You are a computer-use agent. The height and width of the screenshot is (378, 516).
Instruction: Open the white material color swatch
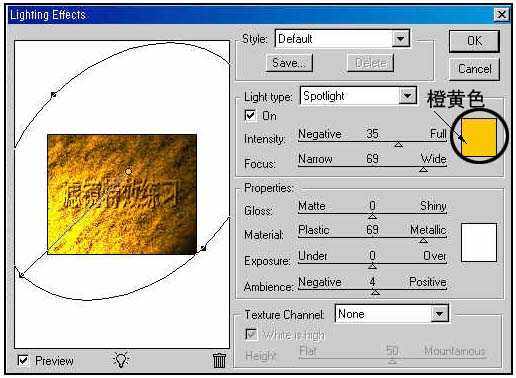tap(479, 242)
